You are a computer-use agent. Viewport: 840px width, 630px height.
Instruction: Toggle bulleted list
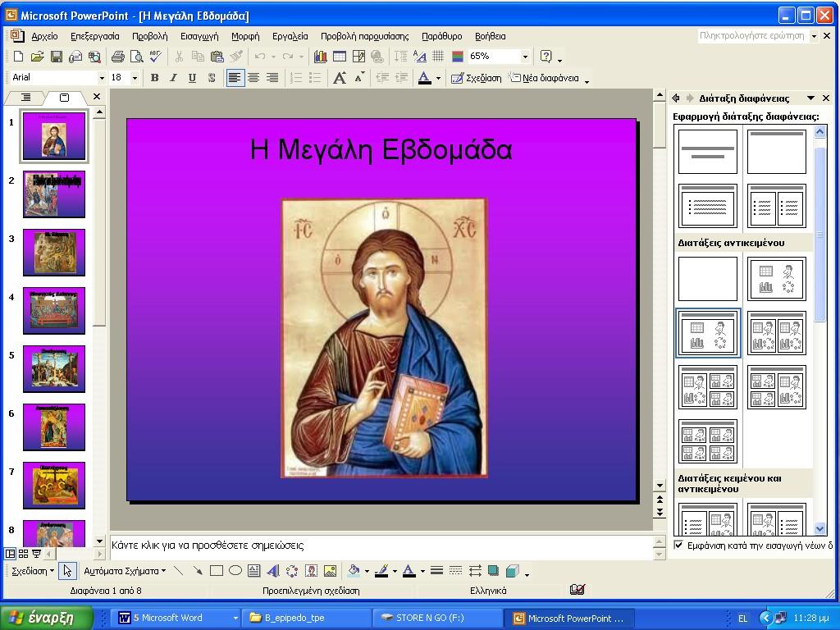pyautogui.click(x=315, y=78)
